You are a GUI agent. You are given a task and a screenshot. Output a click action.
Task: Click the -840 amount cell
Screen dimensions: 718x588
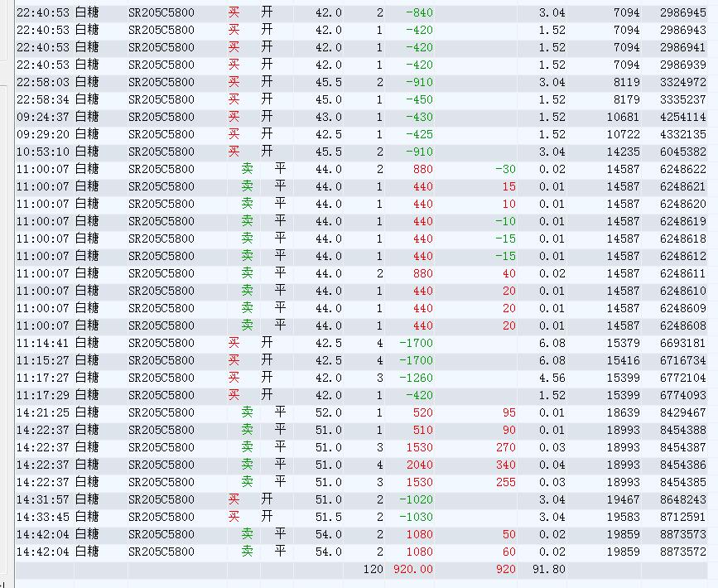pos(419,12)
